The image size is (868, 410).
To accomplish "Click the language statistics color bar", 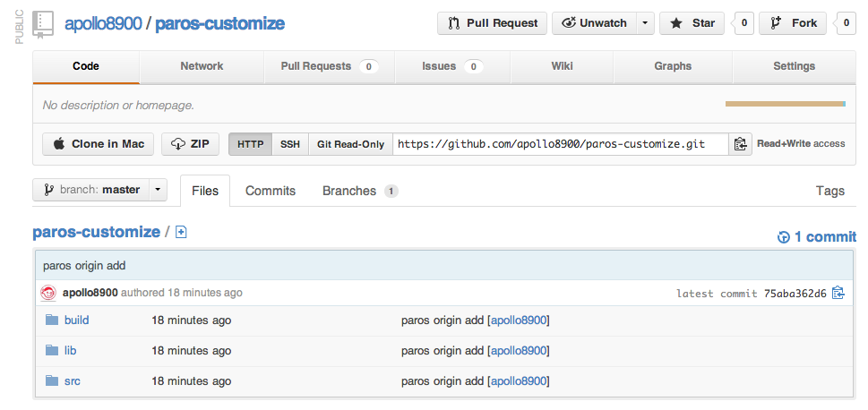I will click(785, 104).
